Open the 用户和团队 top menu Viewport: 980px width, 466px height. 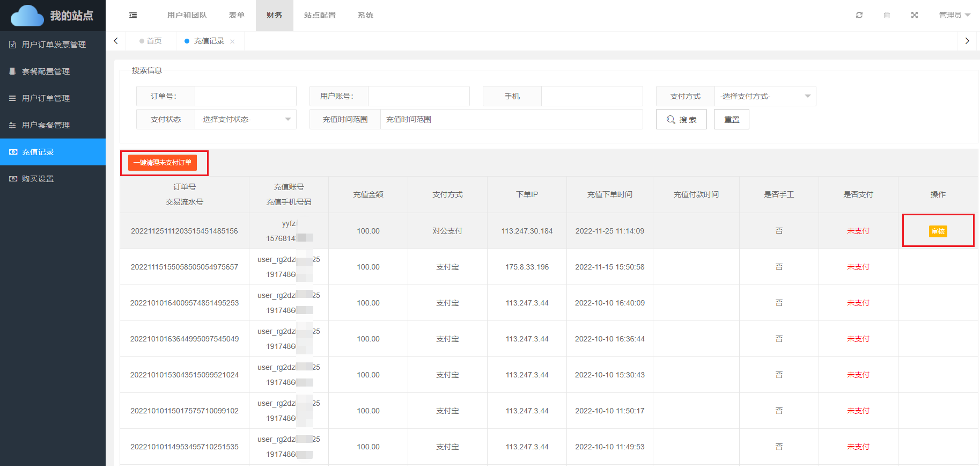(x=187, y=15)
